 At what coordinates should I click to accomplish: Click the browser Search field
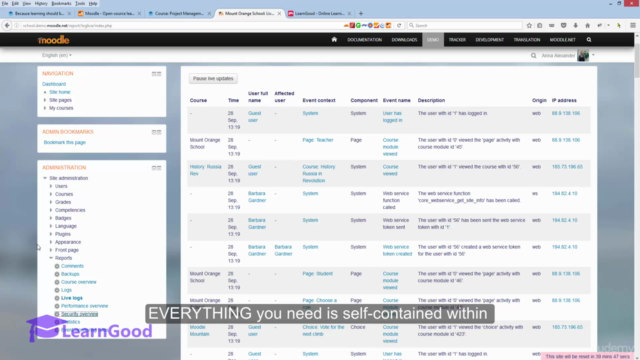point(465,25)
